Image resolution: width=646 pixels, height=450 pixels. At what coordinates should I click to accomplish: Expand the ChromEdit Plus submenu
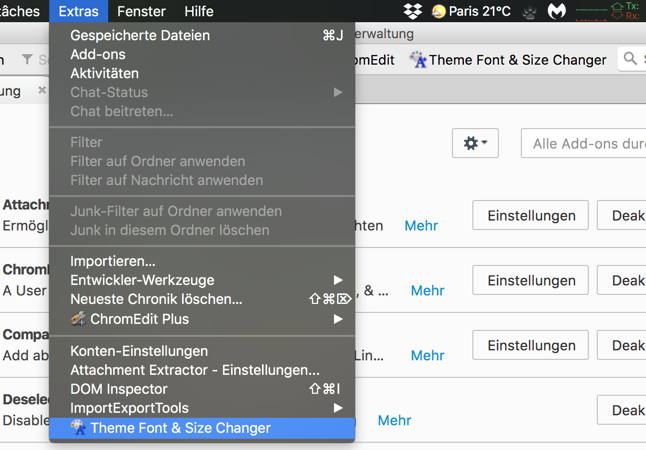pyautogui.click(x=338, y=319)
